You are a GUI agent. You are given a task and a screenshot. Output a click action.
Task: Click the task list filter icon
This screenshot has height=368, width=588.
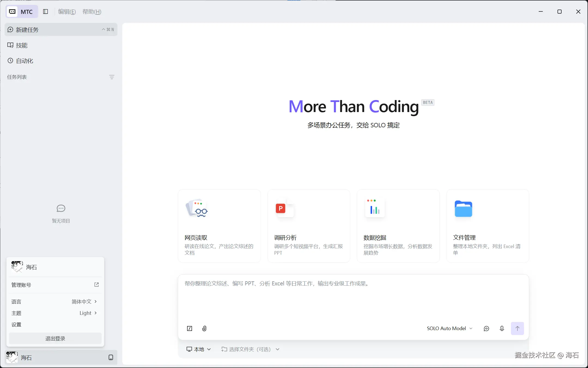pyautogui.click(x=112, y=77)
